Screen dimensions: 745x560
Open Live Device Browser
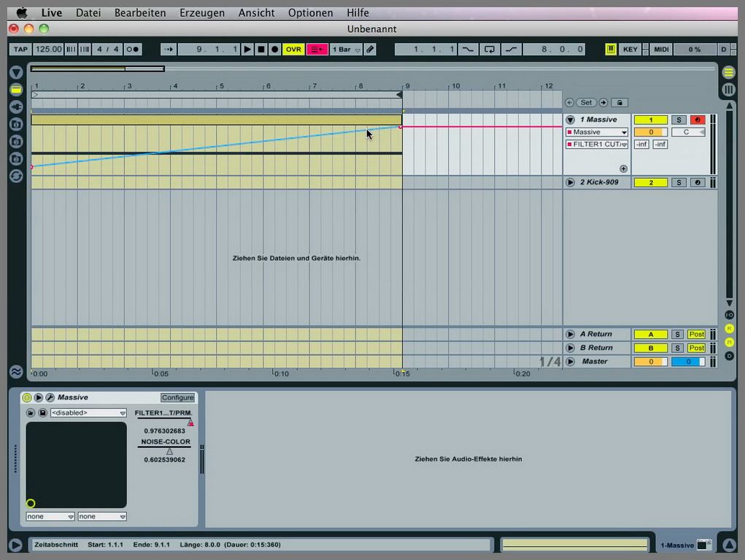[x=16, y=89]
